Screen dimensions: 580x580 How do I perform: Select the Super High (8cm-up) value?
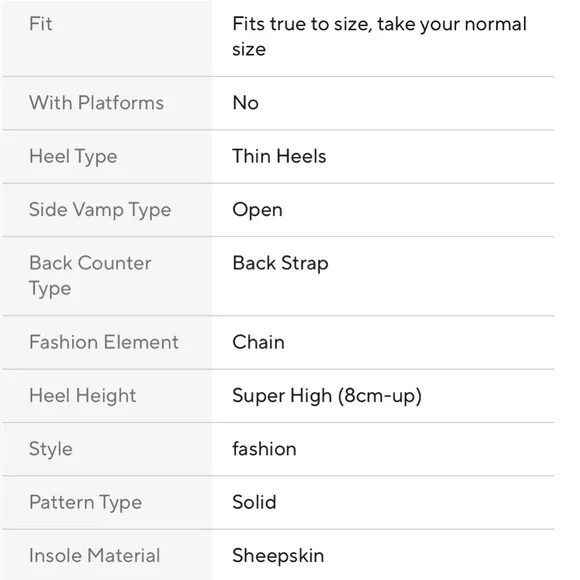(327, 396)
